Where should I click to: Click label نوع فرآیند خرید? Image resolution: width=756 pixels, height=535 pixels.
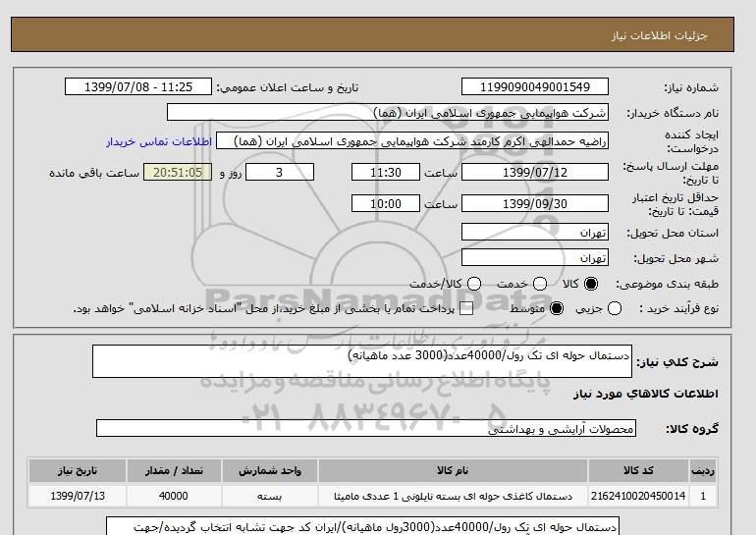click(x=678, y=308)
